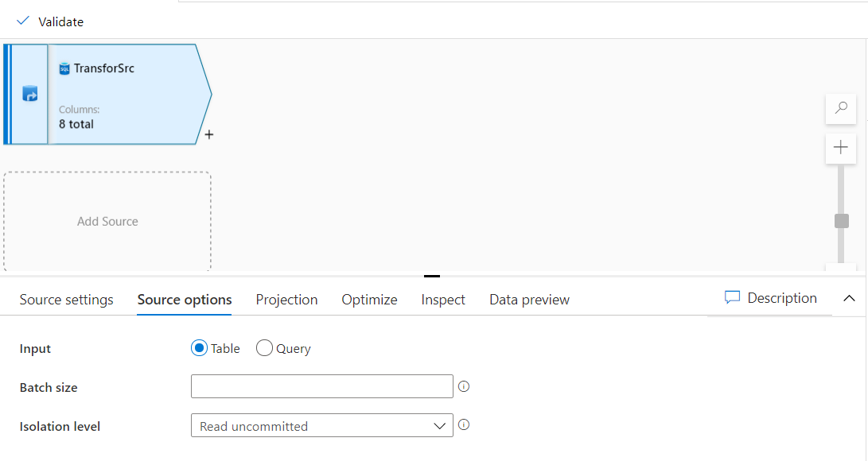868x461 pixels.
Task: Collapse the settings panel using the chevron
Action: tap(849, 298)
